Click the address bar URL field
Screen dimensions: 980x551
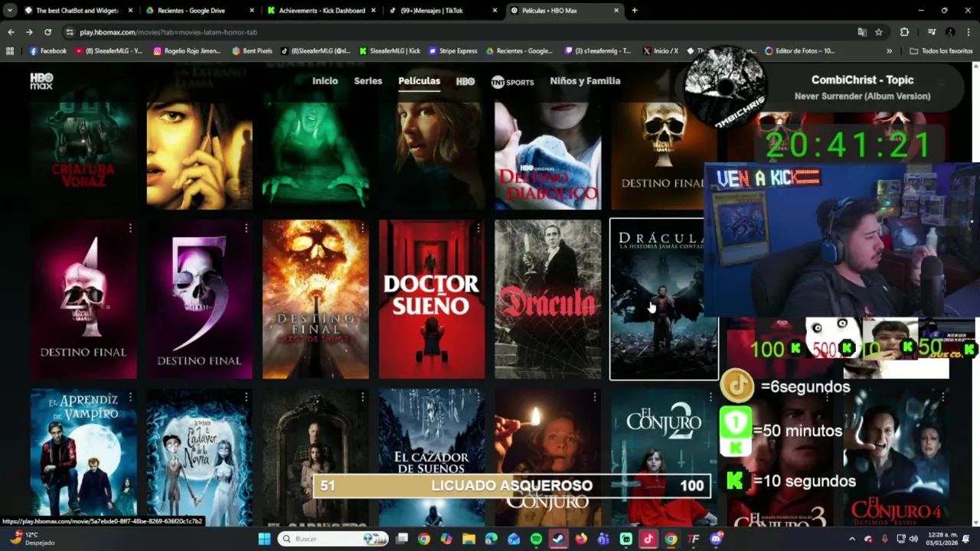click(459, 32)
